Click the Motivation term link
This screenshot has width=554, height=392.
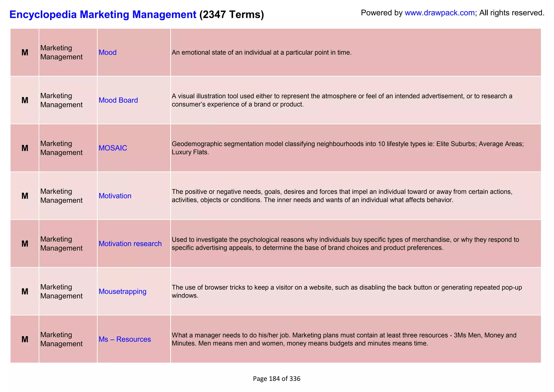point(115,196)
